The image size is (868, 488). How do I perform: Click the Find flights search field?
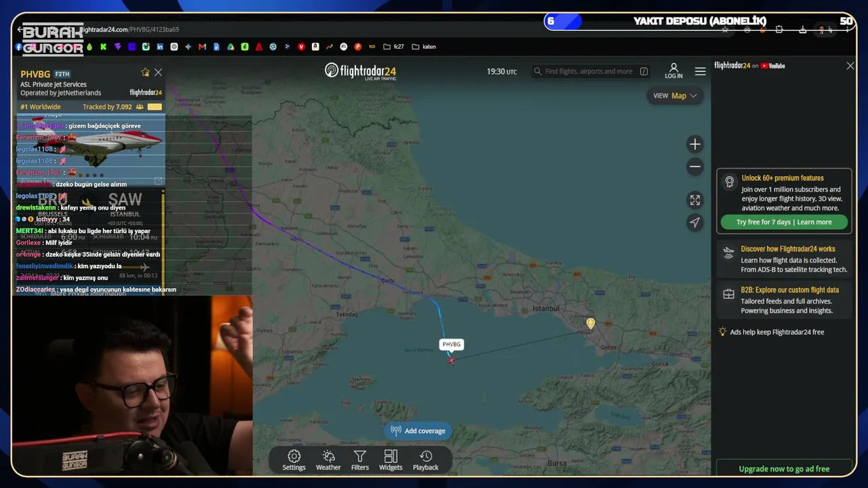(x=590, y=71)
